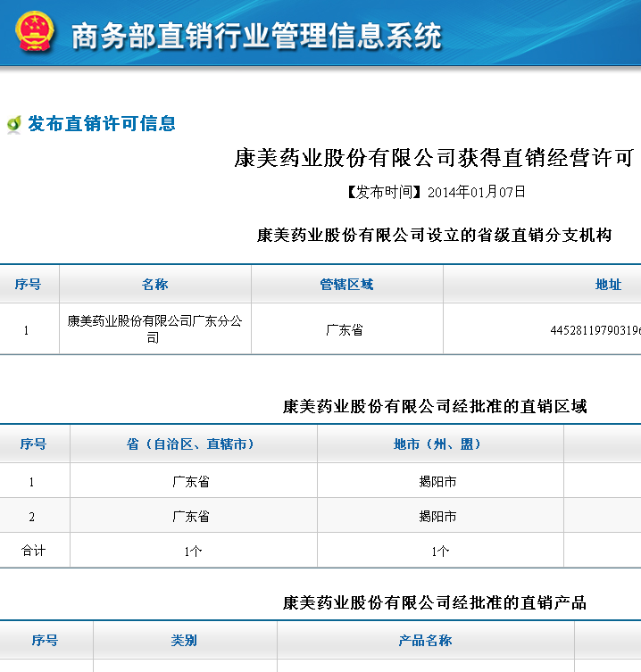Viewport: 641px width, 672px height.
Task: Select the 地市（州、盟） column header
Action: point(438,444)
